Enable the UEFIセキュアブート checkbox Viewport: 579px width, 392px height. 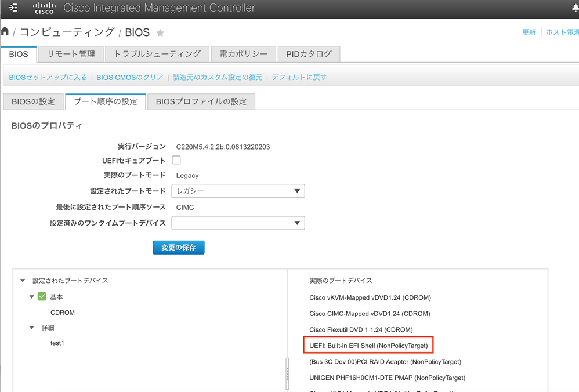click(x=176, y=160)
